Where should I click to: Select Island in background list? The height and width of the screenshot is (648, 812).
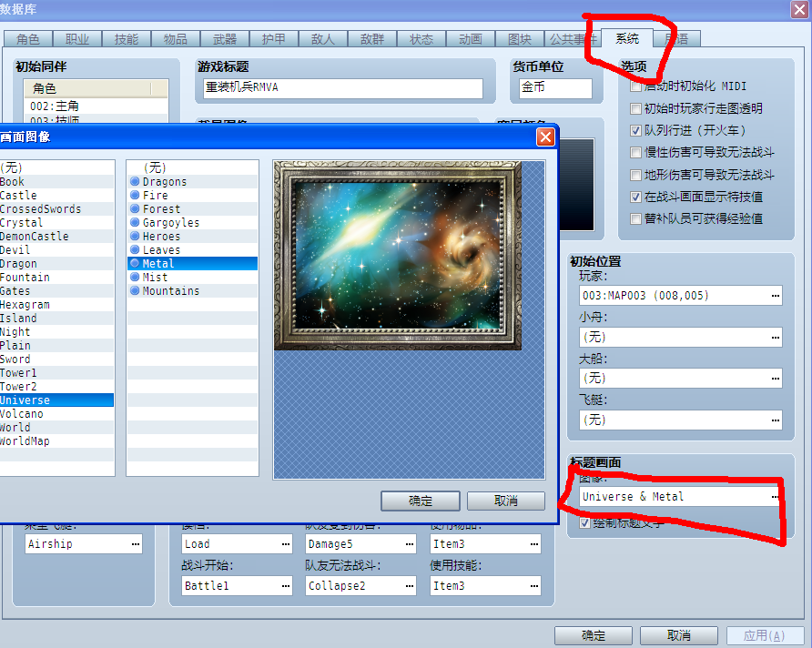coord(57,318)
